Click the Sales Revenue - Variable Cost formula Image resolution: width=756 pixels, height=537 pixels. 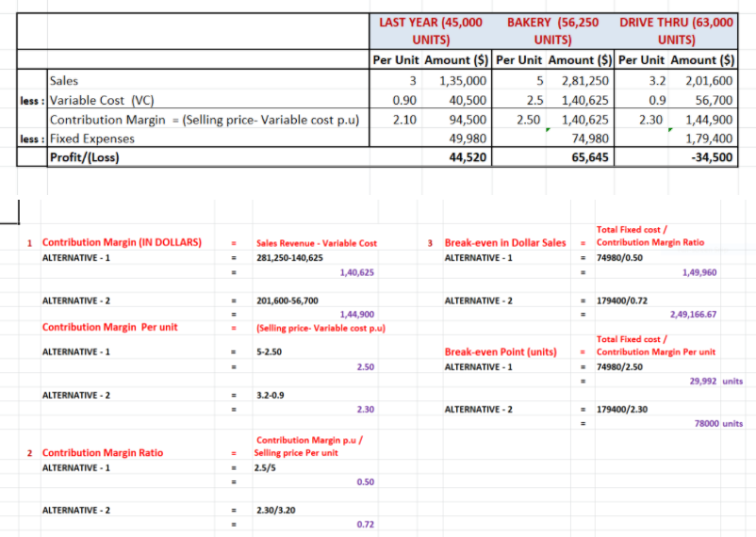pyautogui.click(x=317, y=243)
